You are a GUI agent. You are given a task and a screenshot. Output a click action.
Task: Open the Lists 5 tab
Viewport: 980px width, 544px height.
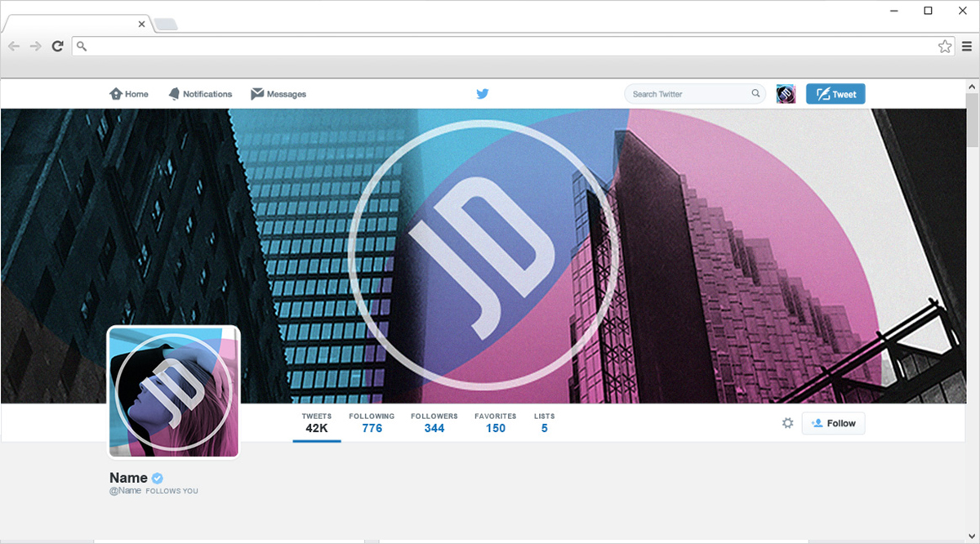(544, 423)
